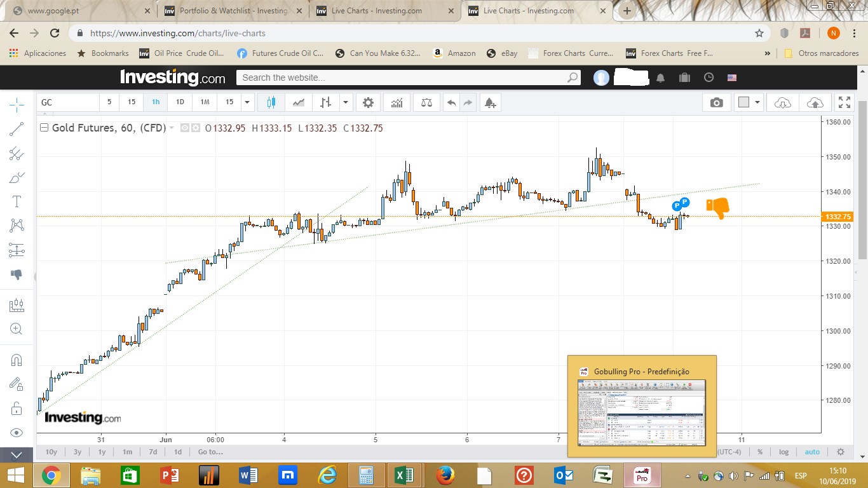This screenshot has width=868, height=488.
Task: Click the GC symbol input field
Action: point(68,102)
